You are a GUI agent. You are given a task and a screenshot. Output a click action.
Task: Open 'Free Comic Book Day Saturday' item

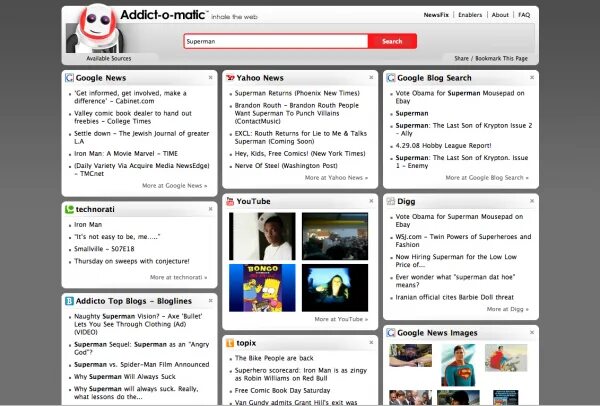click(x=282, y=390)
